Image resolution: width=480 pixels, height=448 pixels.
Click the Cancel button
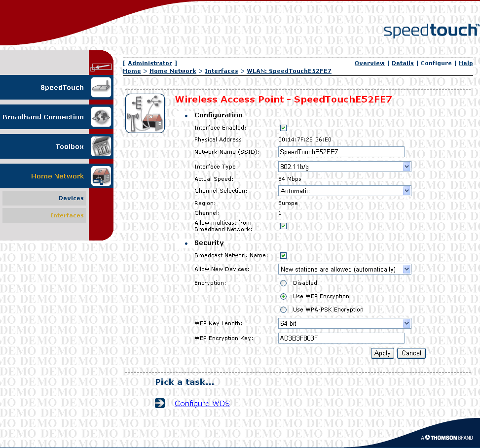(x=411, y=353)
